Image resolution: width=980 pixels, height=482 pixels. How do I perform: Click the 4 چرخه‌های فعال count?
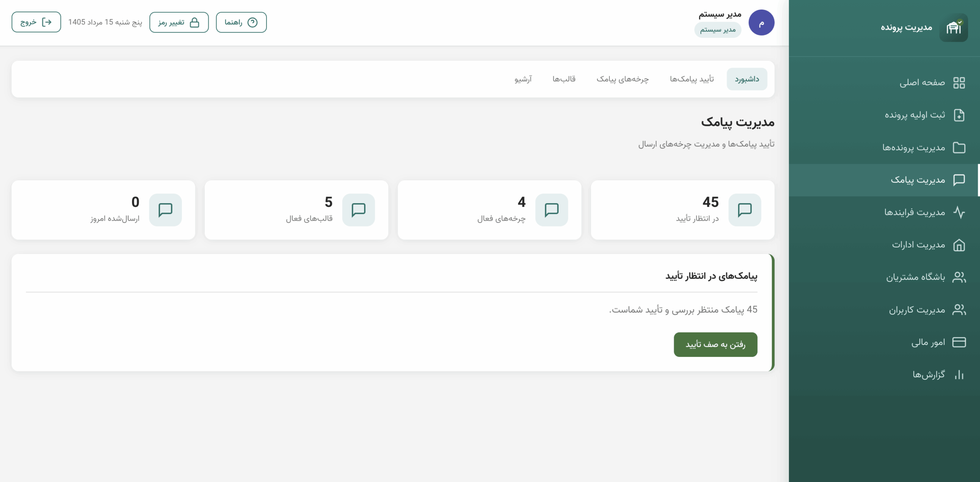[522, 202]
